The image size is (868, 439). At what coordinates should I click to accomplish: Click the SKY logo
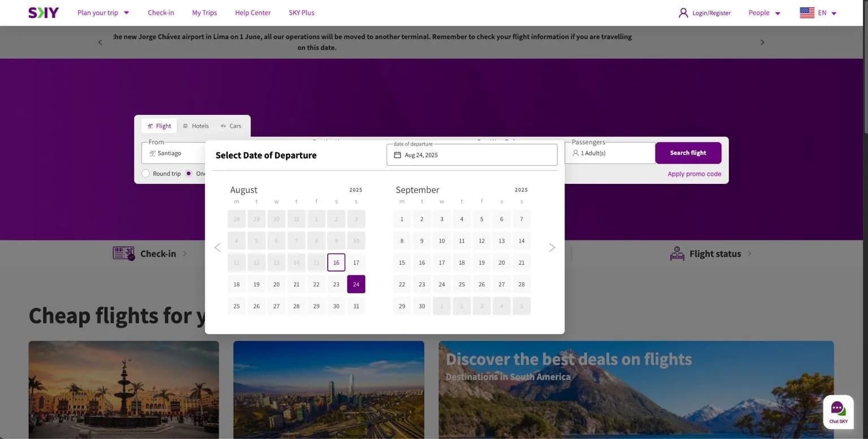coord(44,12)
